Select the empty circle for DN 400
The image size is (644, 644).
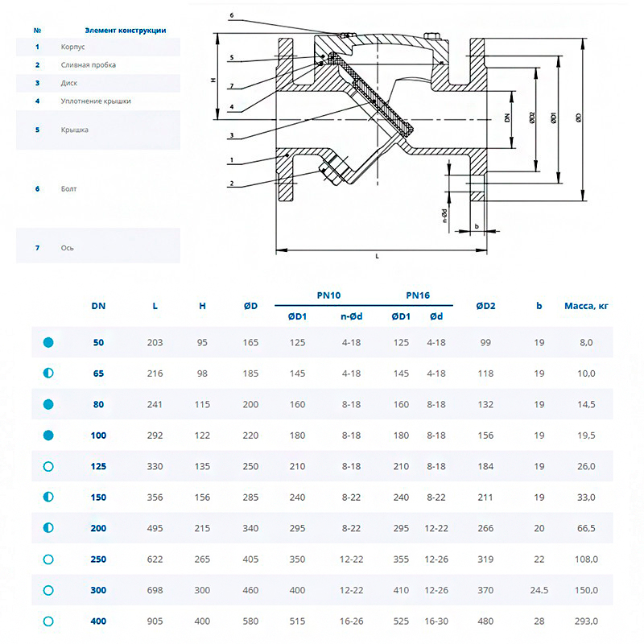[48, 621]
